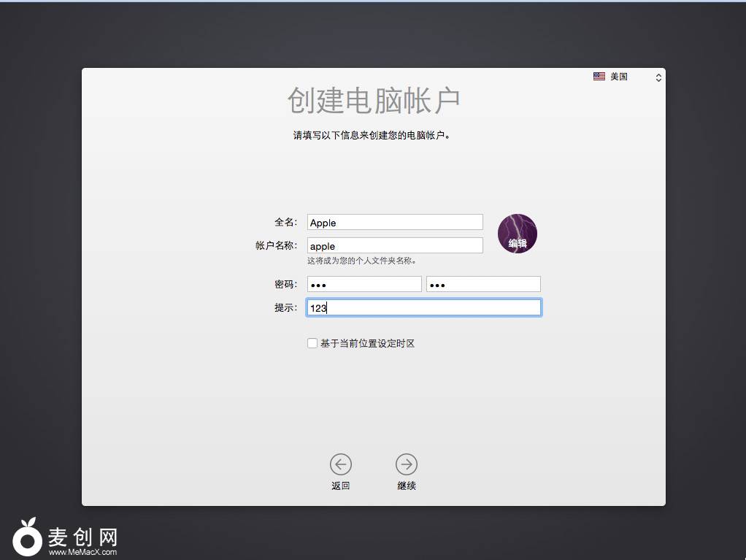Viewport: 746px width, 560px height.
Task: Click the 返回 text label
Action: pyautogui.click(x=340, y=486)
